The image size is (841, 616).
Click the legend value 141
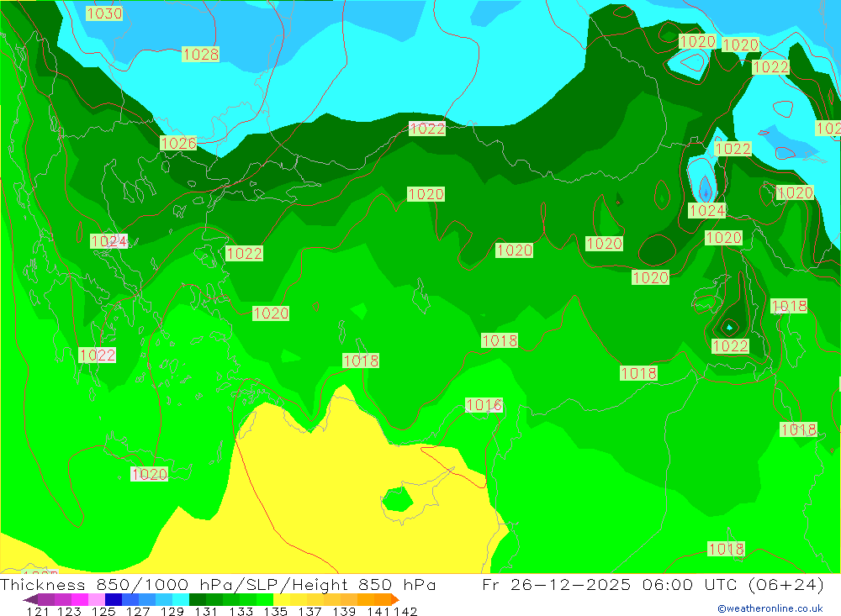click(378, 611)
